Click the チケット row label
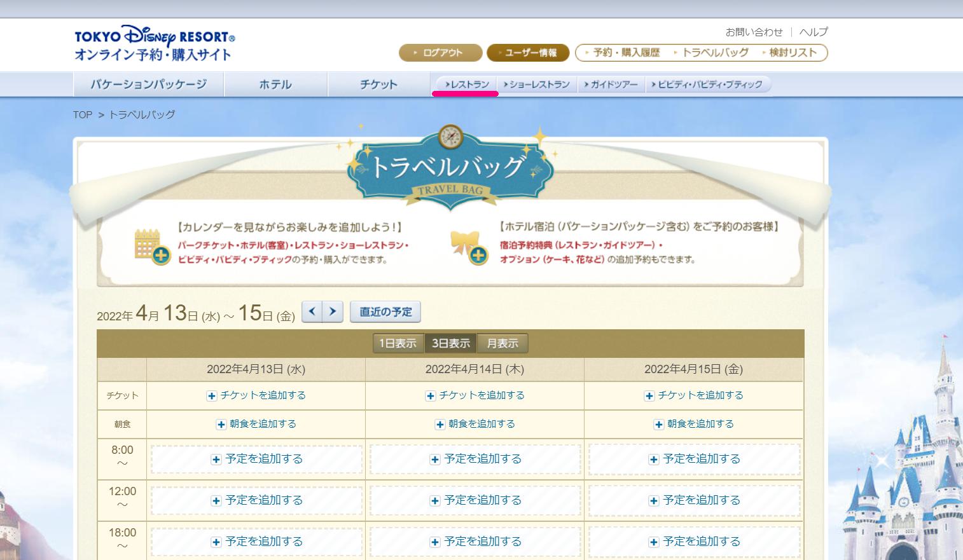 (x=122, y=395)
